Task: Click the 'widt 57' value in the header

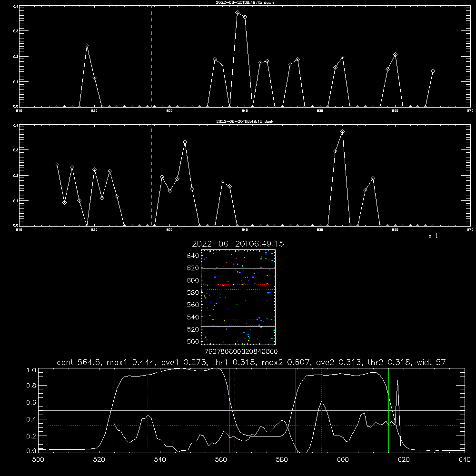Action: 431,362
